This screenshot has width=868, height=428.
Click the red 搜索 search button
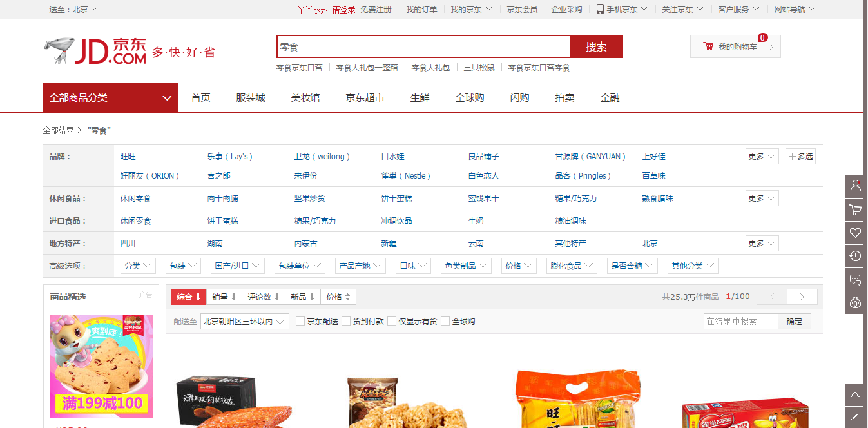(597, 46)
